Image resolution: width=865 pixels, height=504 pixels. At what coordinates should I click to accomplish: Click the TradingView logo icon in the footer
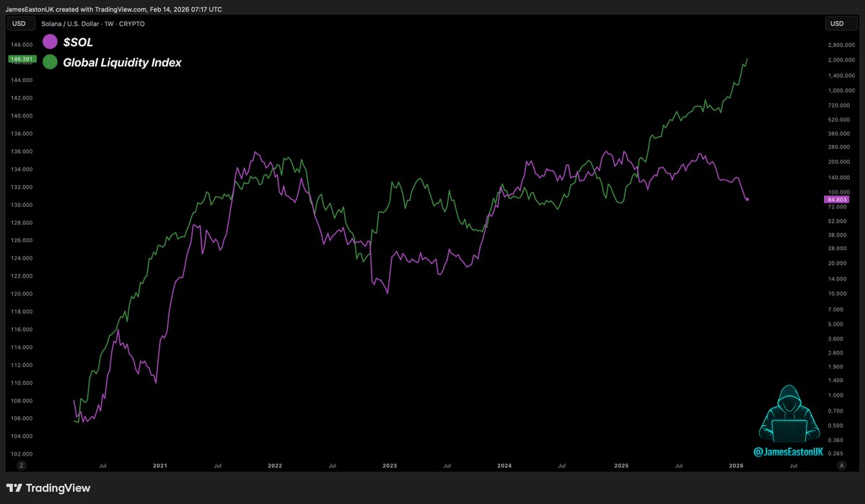(x=13, y=487)
